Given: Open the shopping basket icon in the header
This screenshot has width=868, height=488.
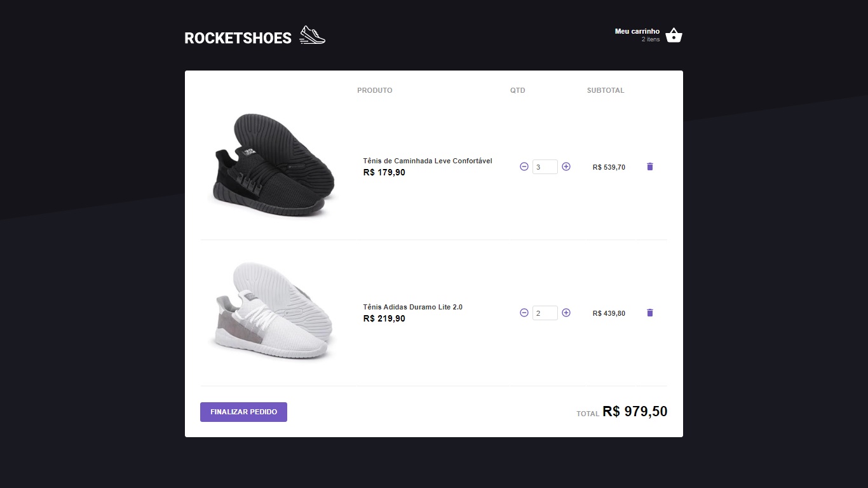Looking at the screenshot, I should (672, 34).
